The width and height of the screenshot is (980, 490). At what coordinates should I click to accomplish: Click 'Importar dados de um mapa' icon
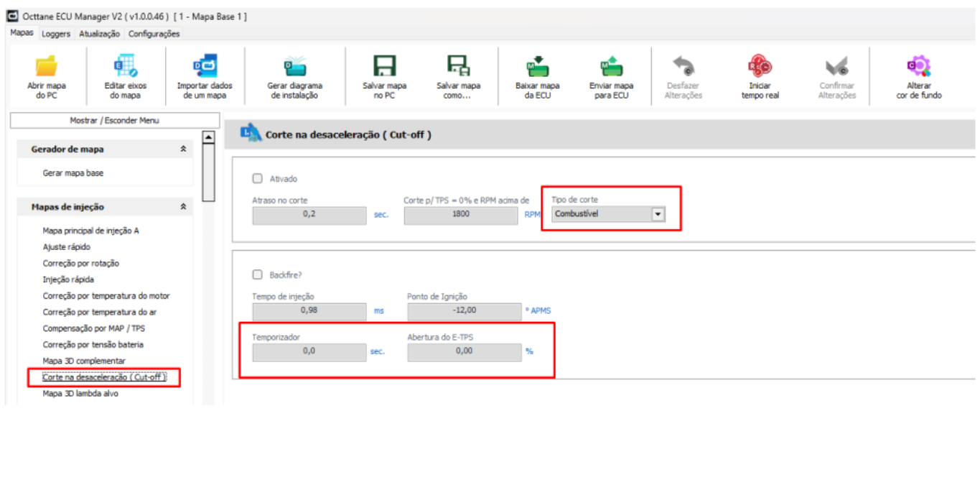pyautogui.click(x=205, y=67)
